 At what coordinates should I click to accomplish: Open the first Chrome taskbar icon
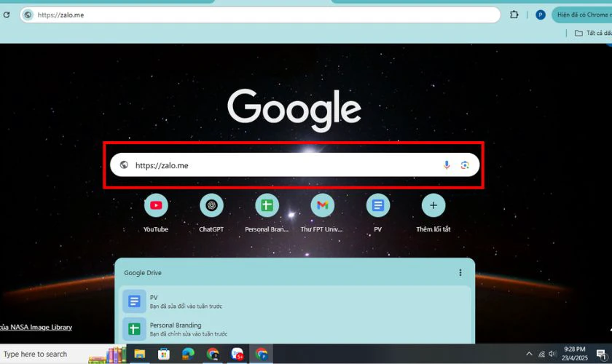pos(213,354)
